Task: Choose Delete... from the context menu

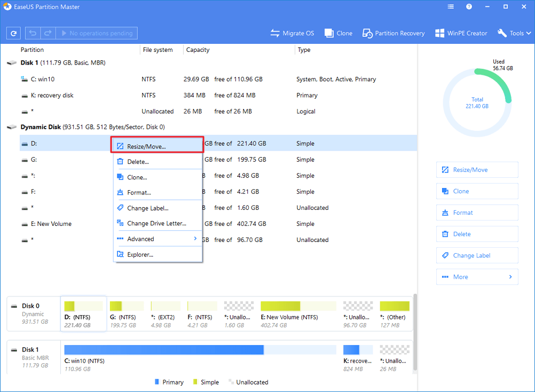Action: click(x=158, y=162)
